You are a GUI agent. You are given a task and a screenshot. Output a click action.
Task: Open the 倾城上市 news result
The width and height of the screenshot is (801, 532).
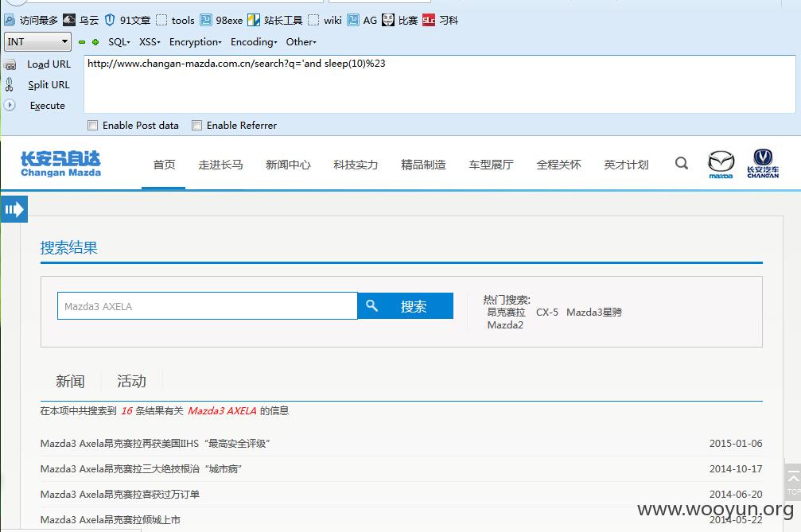pyautogui.click(x=111, y=520)
